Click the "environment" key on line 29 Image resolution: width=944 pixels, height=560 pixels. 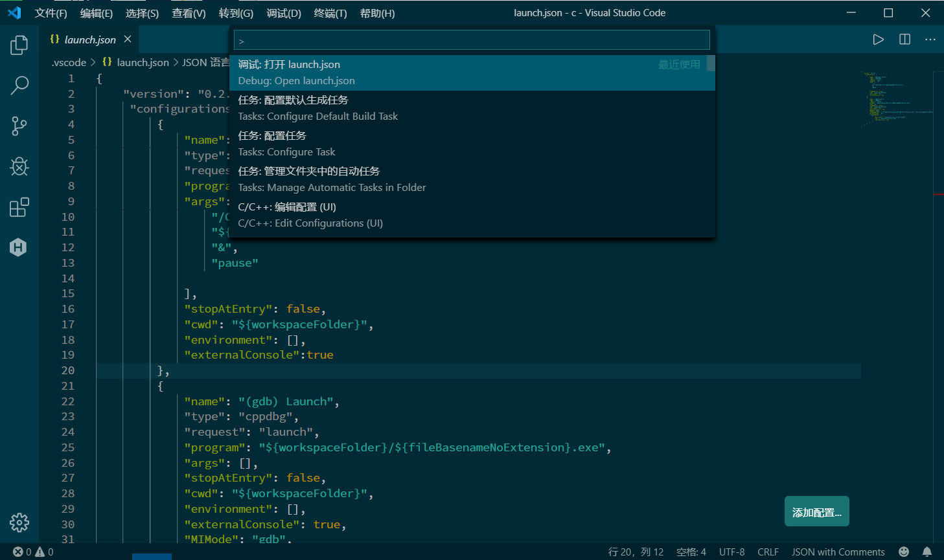pos(229,509)
